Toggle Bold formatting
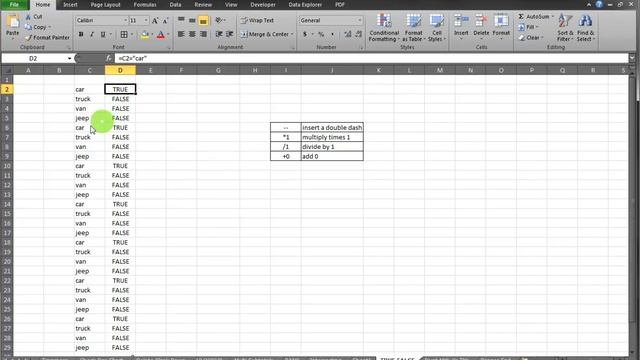The height and width of the screenshot is (360, 640). [81, 35]
